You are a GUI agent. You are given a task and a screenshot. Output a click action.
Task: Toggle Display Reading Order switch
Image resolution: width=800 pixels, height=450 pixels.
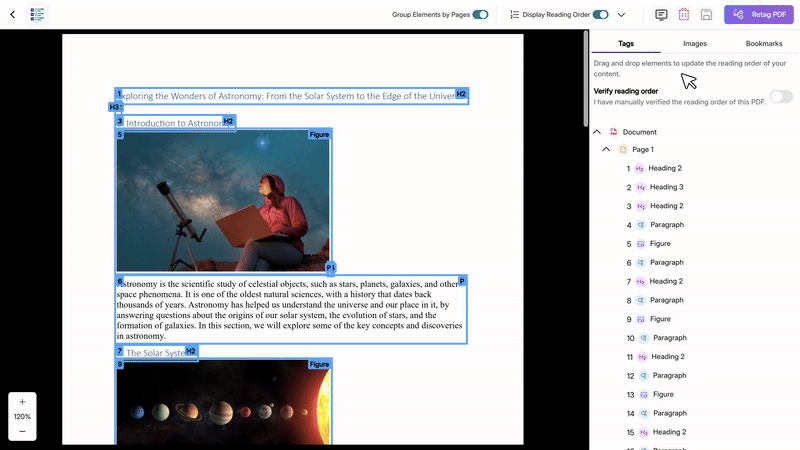coord(601,15)
